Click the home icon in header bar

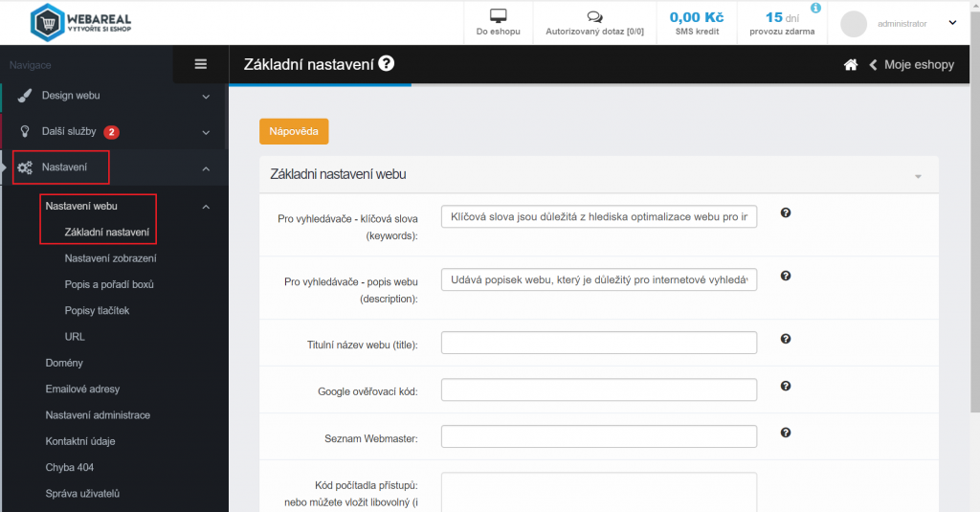(850, 65)
